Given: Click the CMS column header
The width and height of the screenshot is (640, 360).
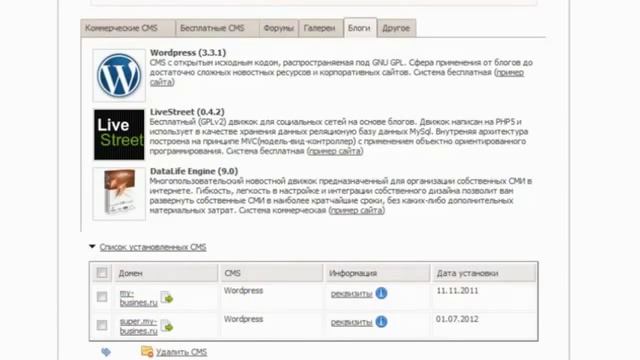Looking at the screenshot, I should (x=272, y=273).
